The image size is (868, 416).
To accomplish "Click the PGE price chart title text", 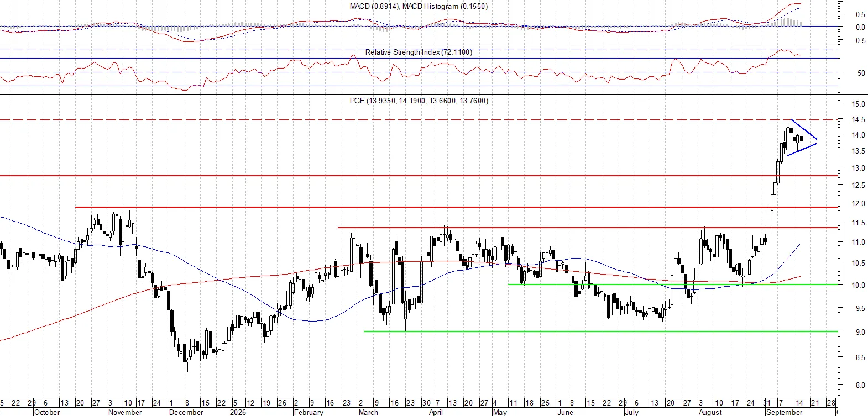I will tap(419, 101).
